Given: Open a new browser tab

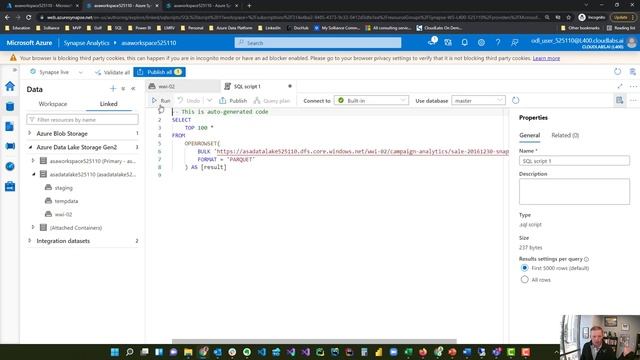Looking at the screenshot, I should click(x=249, y=6).
